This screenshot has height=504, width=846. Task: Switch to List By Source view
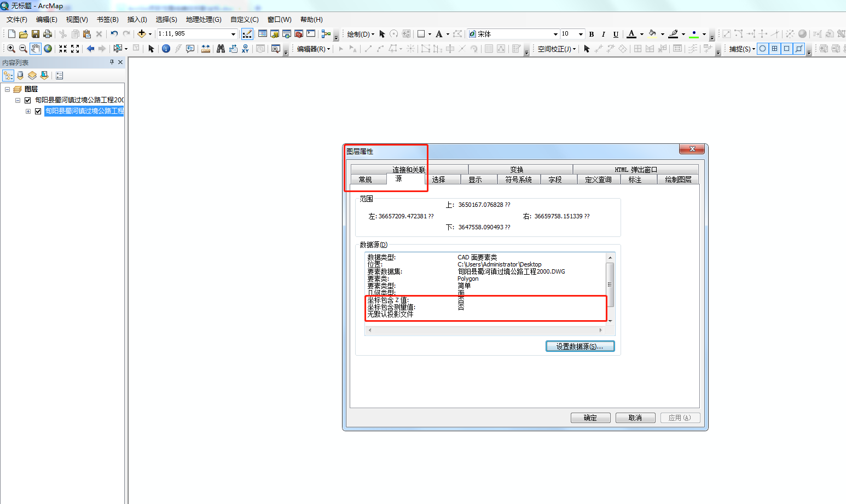[x=20, y=76]
